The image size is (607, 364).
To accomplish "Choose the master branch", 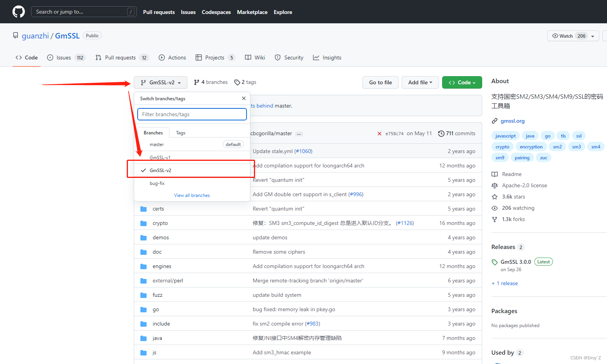I will click(192, 145).
